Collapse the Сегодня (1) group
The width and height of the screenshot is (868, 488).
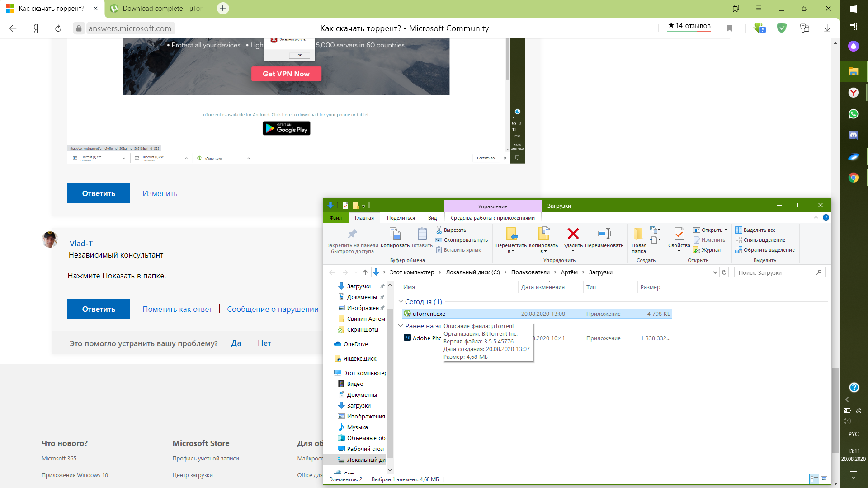click(x=401, y=302)
